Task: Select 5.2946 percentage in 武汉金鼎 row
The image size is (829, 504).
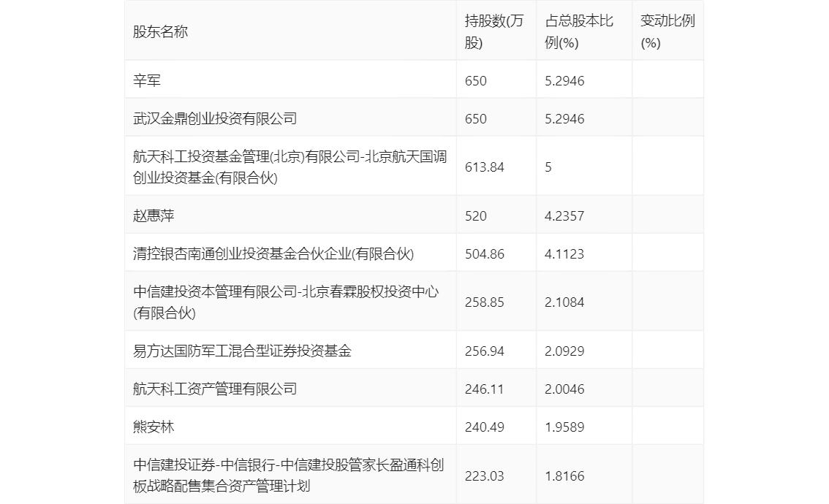Action: coord(564,119)
